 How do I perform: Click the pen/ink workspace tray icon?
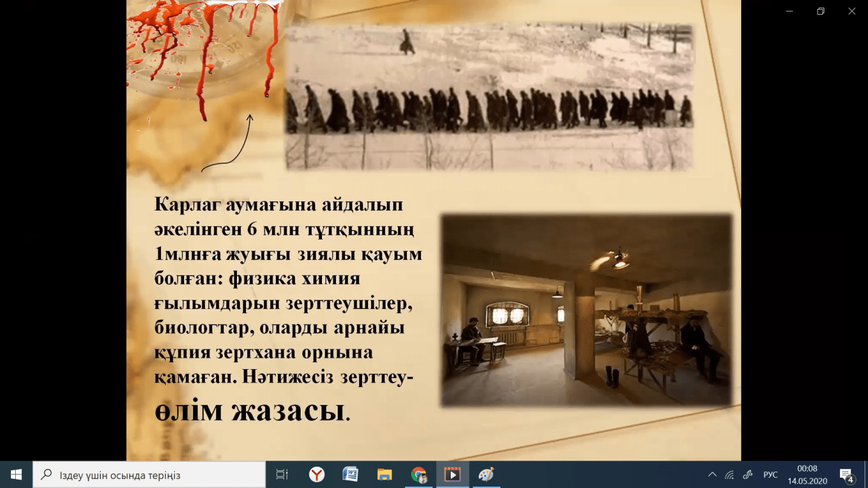coord(748,475)
